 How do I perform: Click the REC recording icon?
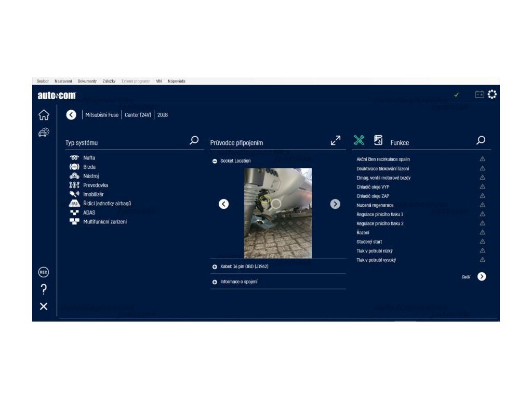[44, 272]
